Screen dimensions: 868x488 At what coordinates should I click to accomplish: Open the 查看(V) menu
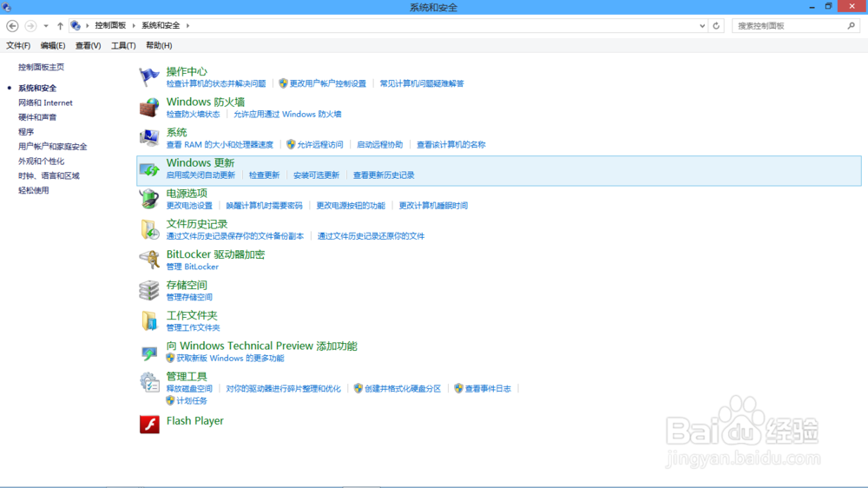pyautogui.click(x=88, y=45)
